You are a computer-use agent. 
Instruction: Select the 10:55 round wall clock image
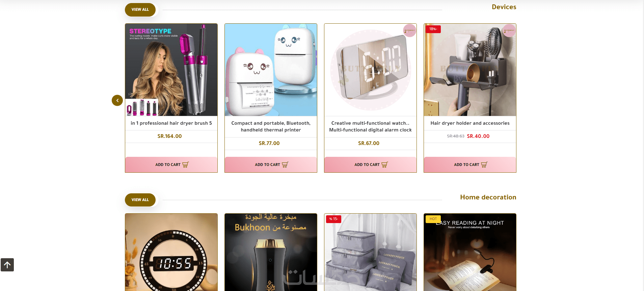pyautogui.click(x=171, y=252)
